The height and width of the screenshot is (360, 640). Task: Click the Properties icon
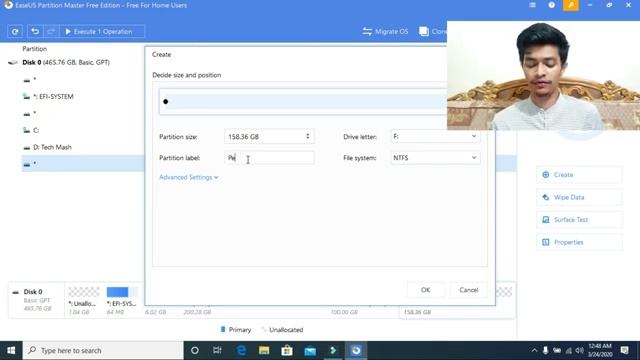(546, 242)
